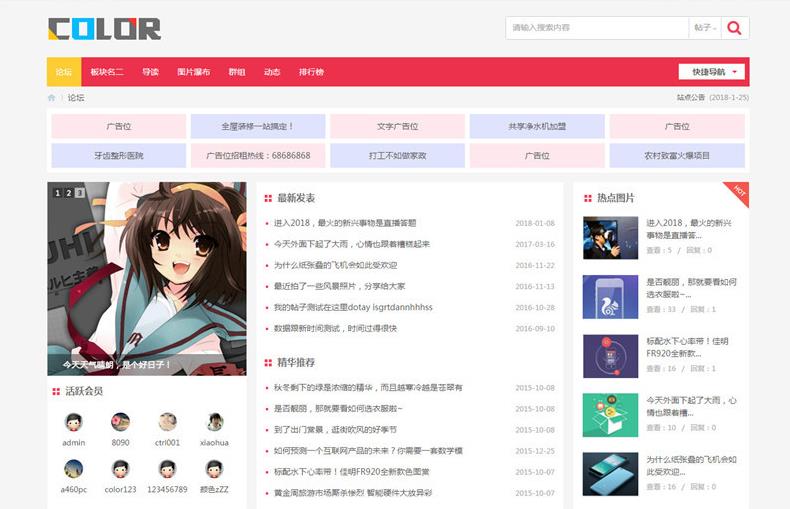Open the 板块名二 nav item

(x=107, y=72)
